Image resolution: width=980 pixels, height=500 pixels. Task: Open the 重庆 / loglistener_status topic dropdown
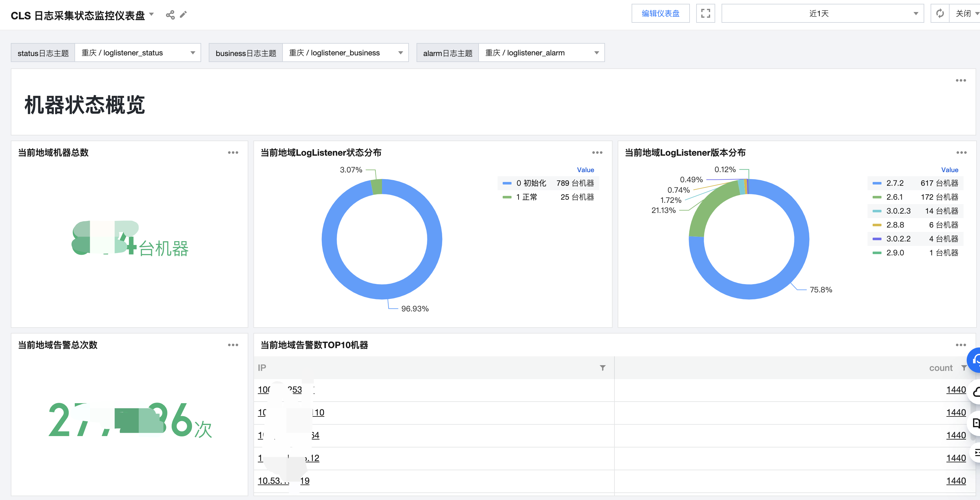pos(138,53)
